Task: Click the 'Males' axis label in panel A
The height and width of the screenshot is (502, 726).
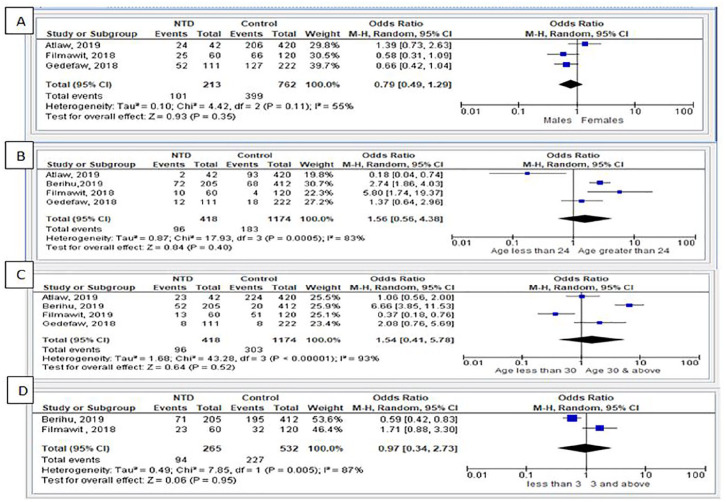Action: point(555,121)
